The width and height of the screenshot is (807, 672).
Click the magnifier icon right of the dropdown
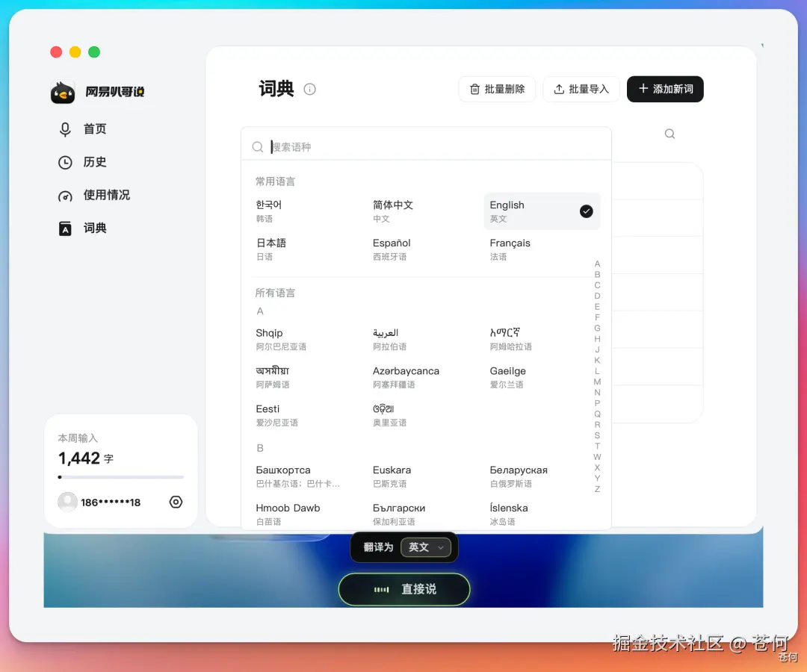(670, 134)
